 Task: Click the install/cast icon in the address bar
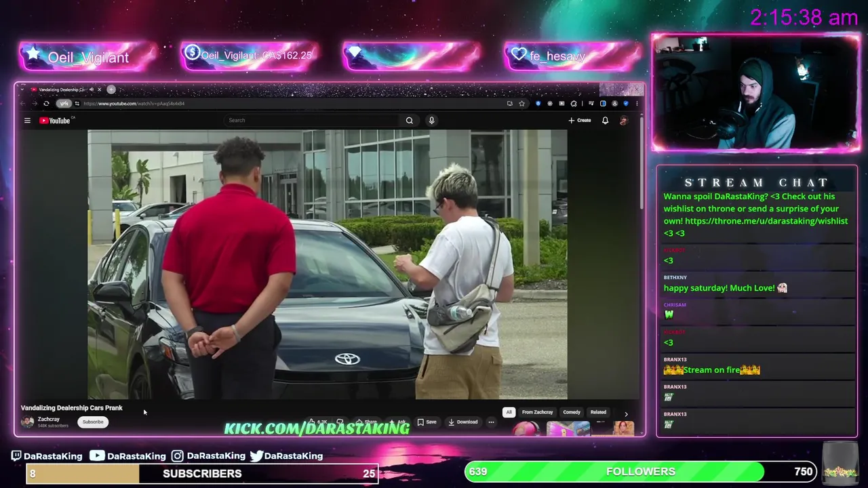[x=510, y=103]
